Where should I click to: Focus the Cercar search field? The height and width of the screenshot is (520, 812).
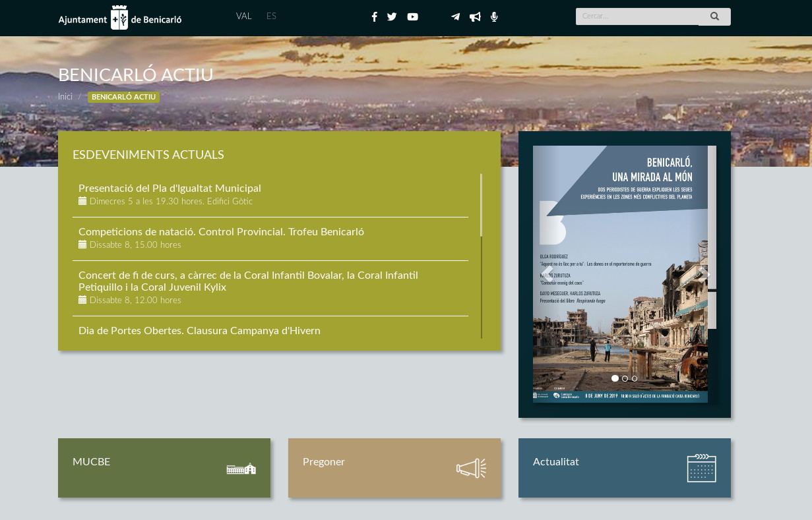point(637,16)
